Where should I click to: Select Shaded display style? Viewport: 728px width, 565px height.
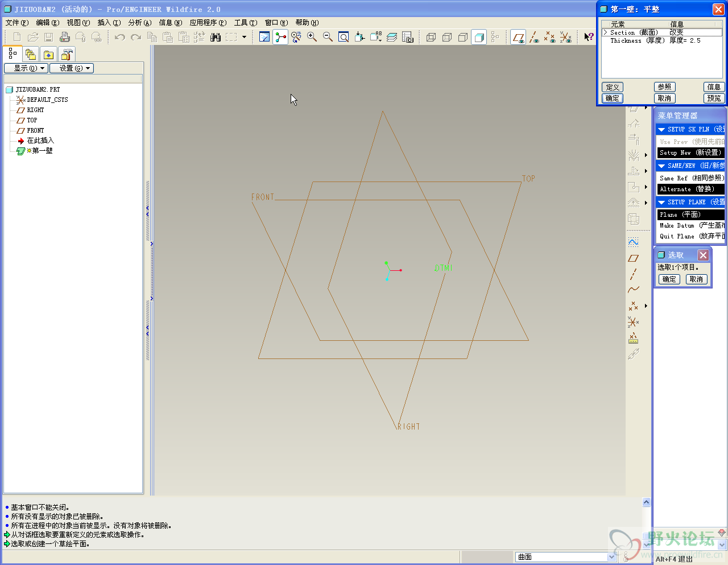point(479,37)
